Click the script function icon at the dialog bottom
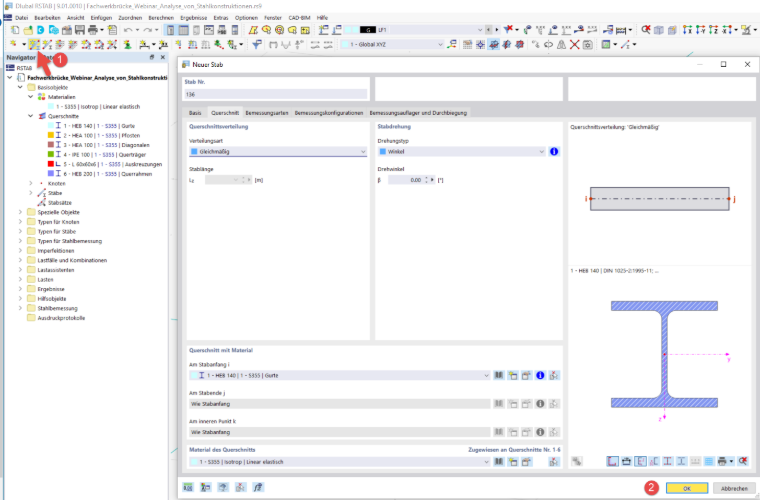The width and height of the screenshot is (760, 500). click(x=258, y=487)
